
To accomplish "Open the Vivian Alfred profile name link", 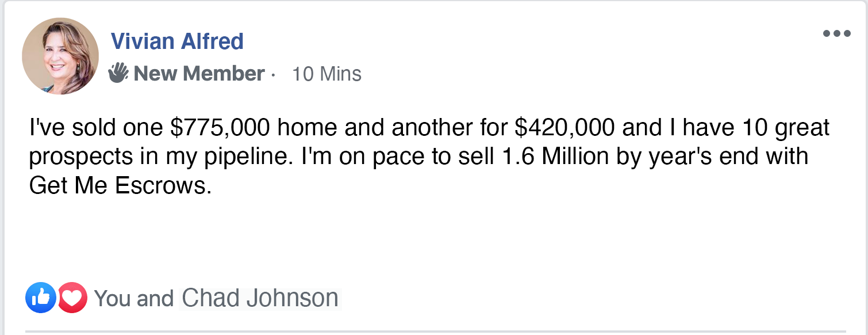I will click(x=177, y=41).
